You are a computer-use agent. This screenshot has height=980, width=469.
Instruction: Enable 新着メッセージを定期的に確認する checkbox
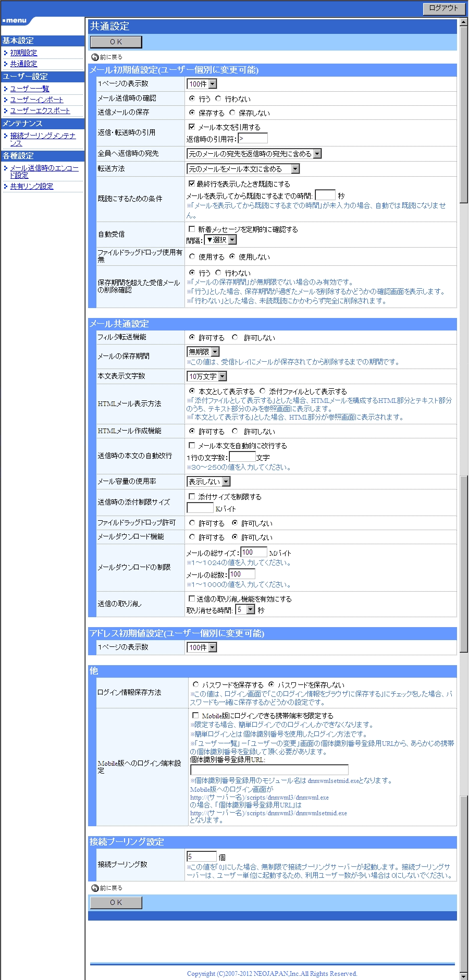192,229
